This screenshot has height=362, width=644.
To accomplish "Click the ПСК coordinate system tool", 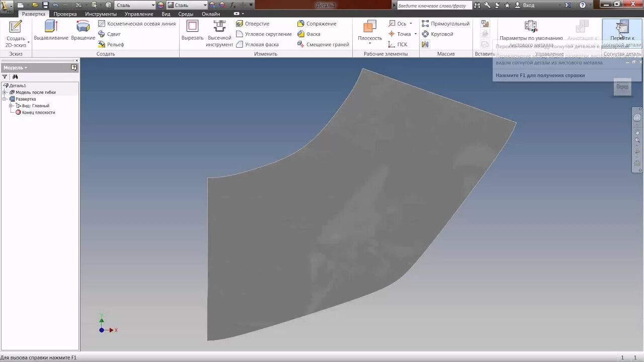I will [397, 44].
